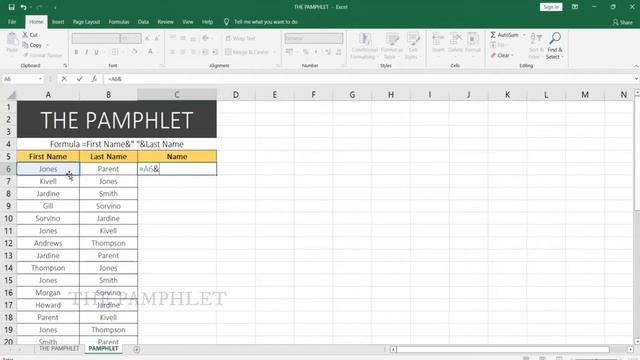Switch to Page Layout tab
640x360 pixels.
tap(86, 22)
